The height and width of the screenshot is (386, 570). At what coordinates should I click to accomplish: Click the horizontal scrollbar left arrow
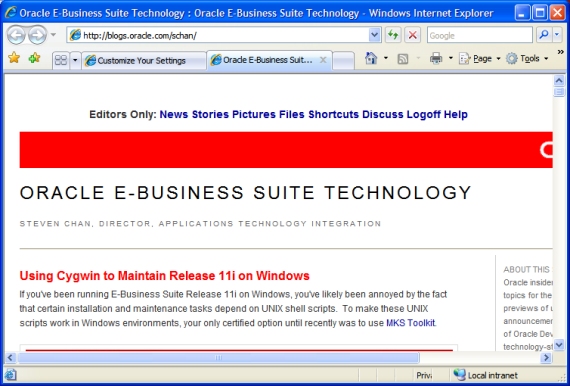click(x=10, y=358)
